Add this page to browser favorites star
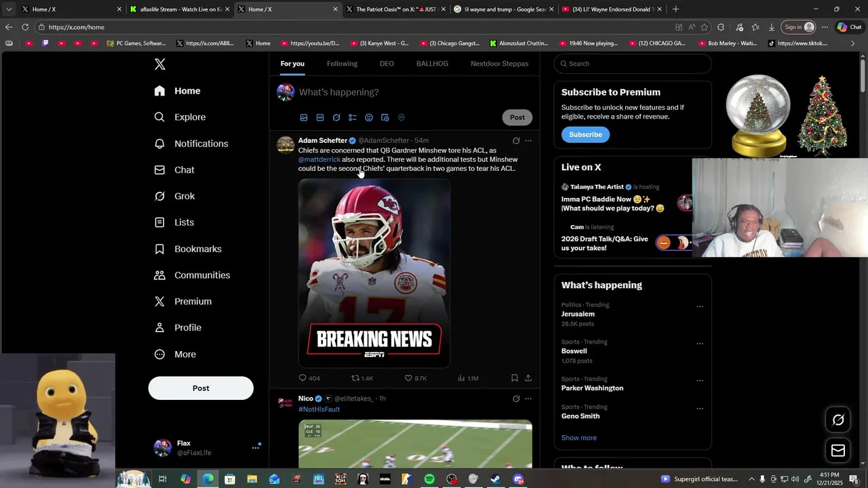The height and width of the screenshot is (488, 868). (705, 27)
